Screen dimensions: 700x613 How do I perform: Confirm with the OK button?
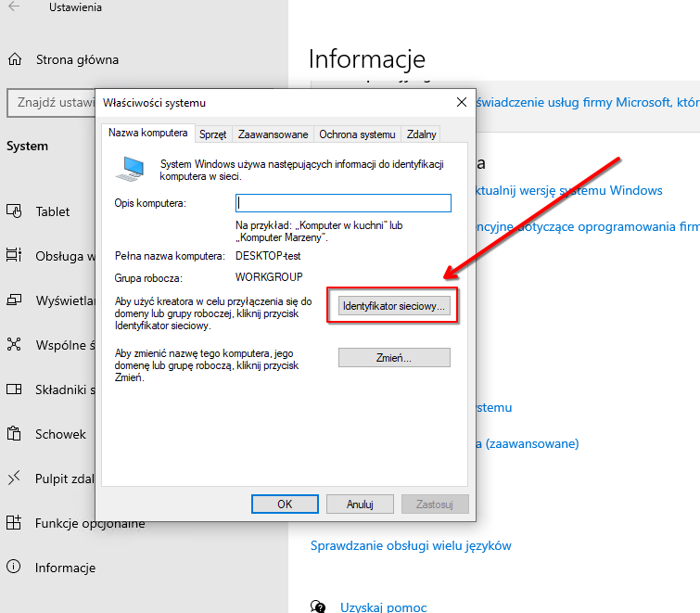(285, 504)
